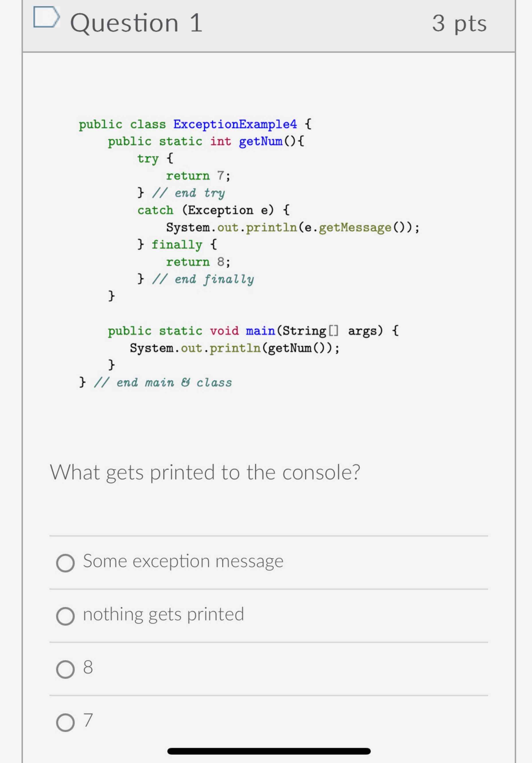Click the System.out.println(getNum()) statement
The width and height of the screenshot is (532, 763).
[234, 348]
